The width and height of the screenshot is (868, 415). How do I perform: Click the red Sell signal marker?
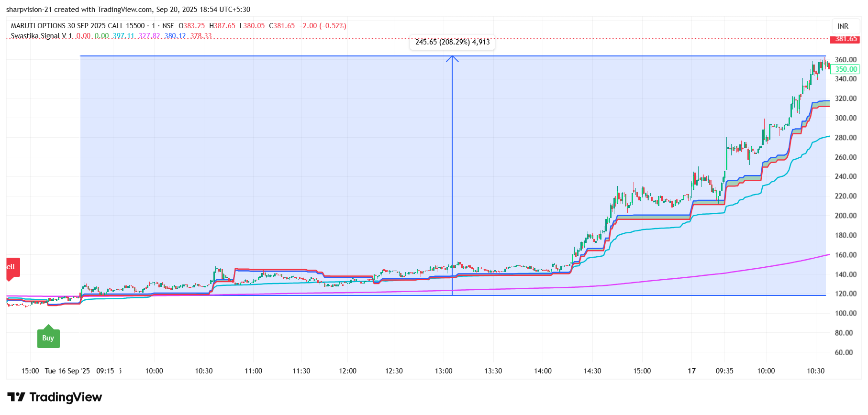click(x=12, y=267)
